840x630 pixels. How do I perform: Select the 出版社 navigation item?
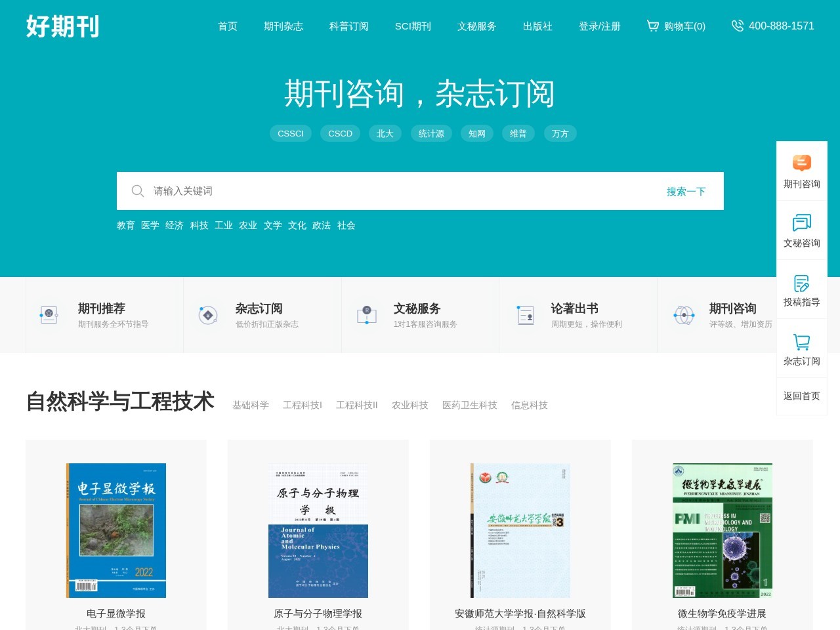537,26
